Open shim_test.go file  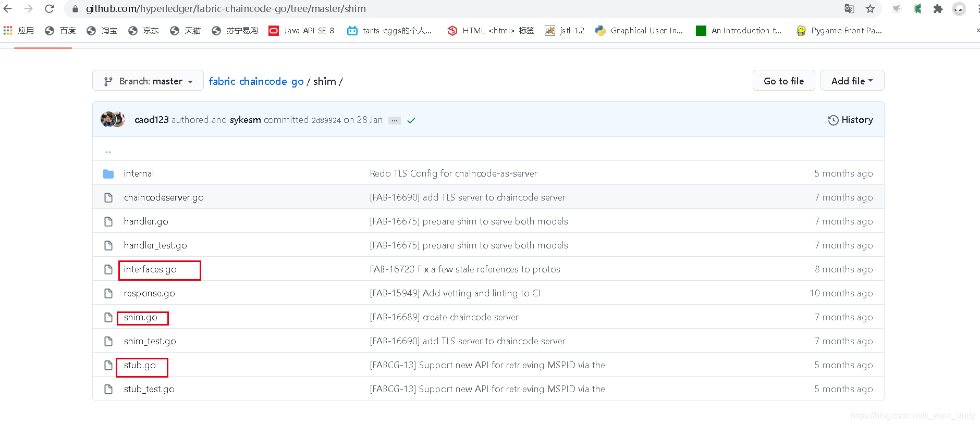(x=150, y=341)
